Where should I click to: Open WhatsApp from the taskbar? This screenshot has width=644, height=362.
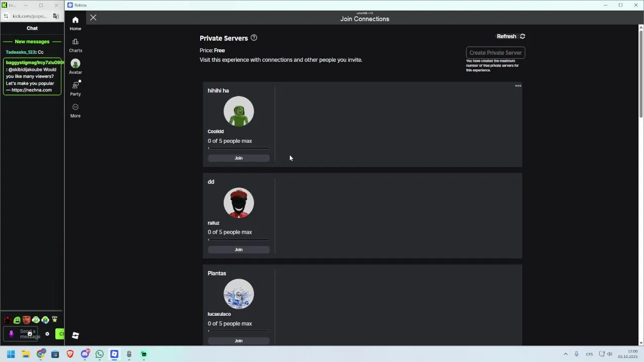(100, 354)
